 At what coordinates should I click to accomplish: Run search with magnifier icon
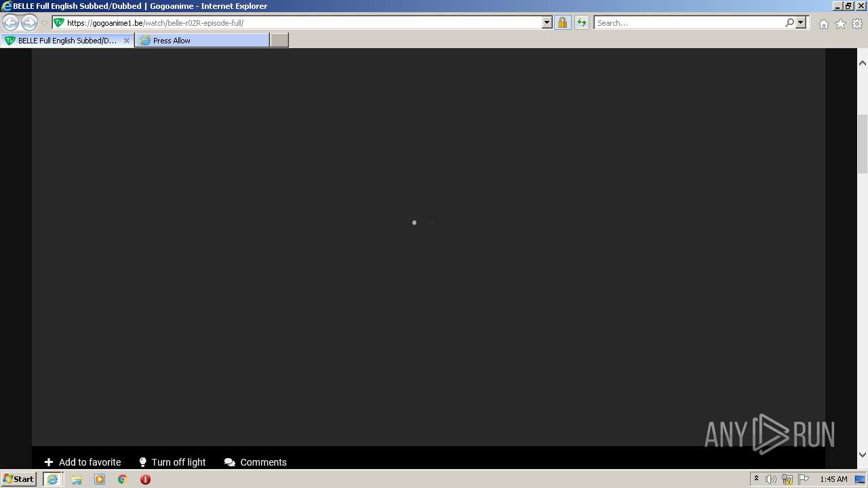(789, 22)
